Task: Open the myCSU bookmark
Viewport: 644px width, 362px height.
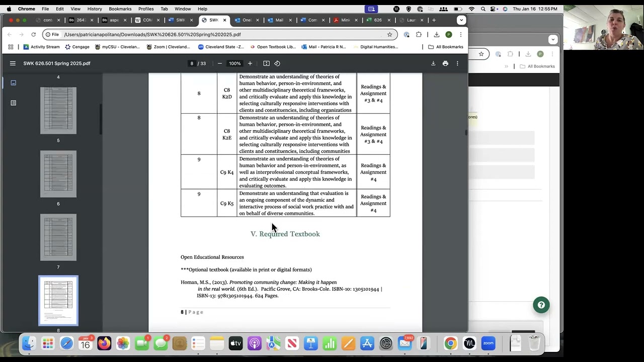Action: point(117,47)
